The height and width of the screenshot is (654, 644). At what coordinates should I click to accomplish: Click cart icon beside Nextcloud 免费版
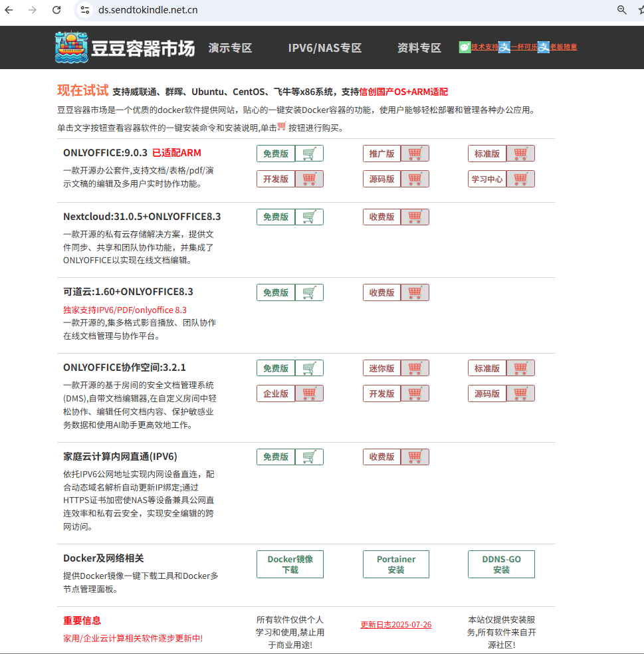(x=309, y=217)
